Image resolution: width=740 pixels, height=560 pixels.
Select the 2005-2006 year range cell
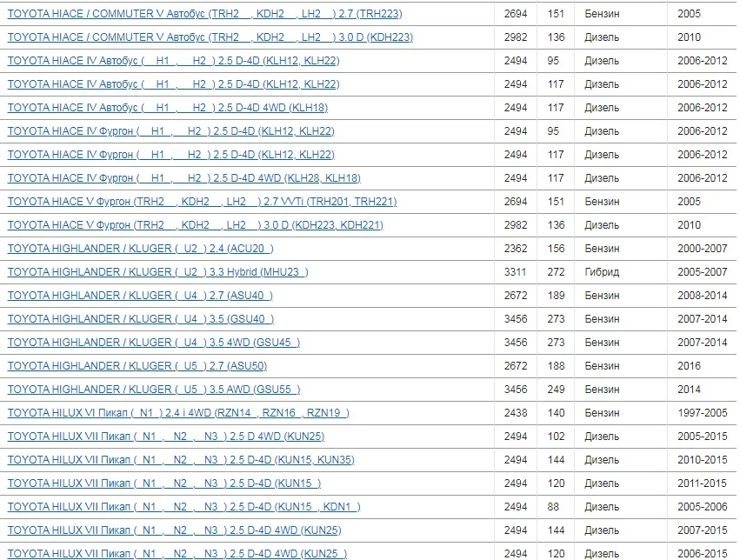(703, 507)
